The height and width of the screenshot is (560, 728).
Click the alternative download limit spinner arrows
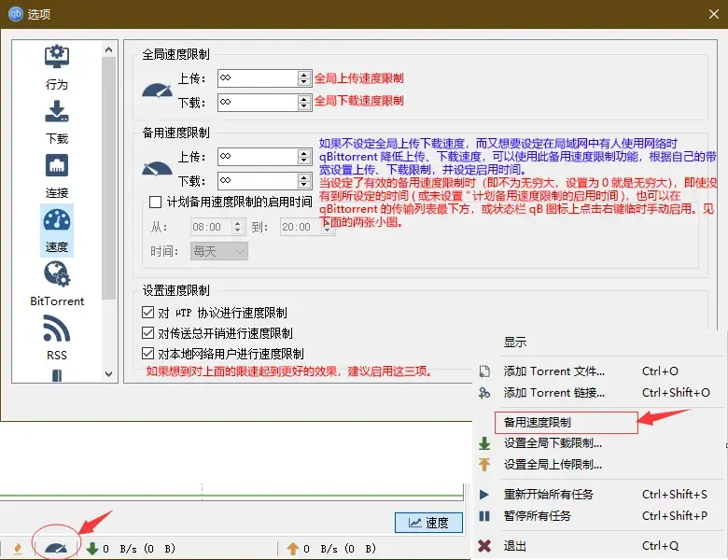303,181
